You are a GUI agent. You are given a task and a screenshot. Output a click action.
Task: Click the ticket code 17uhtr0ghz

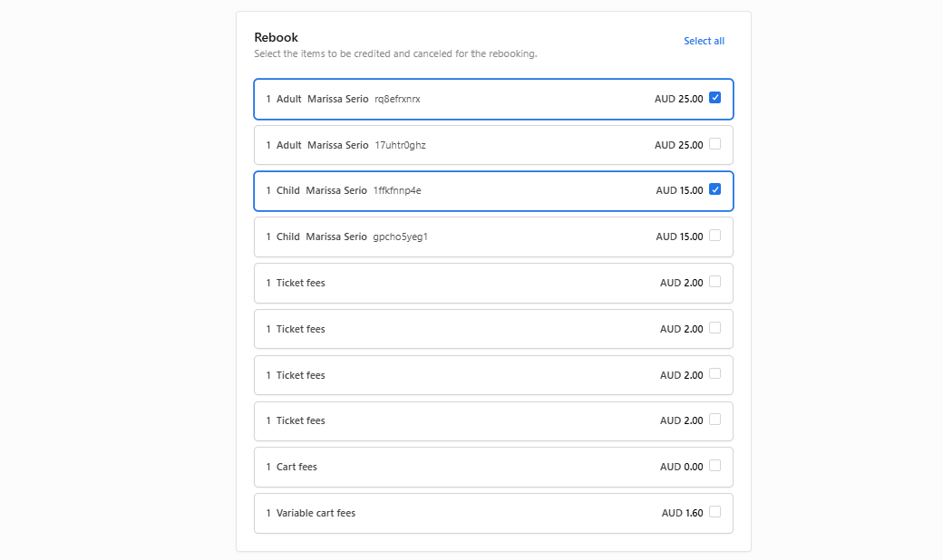[x=400, y=145]
